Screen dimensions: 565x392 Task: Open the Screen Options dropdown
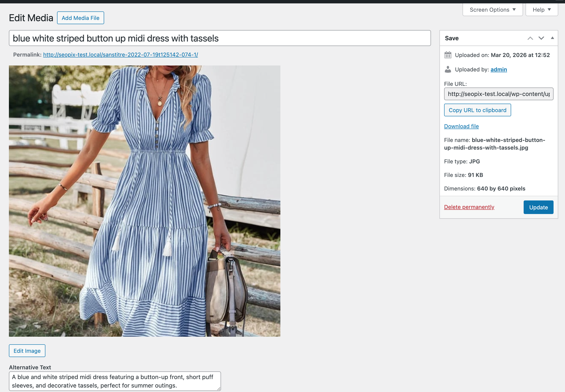[x=492, y=10]
